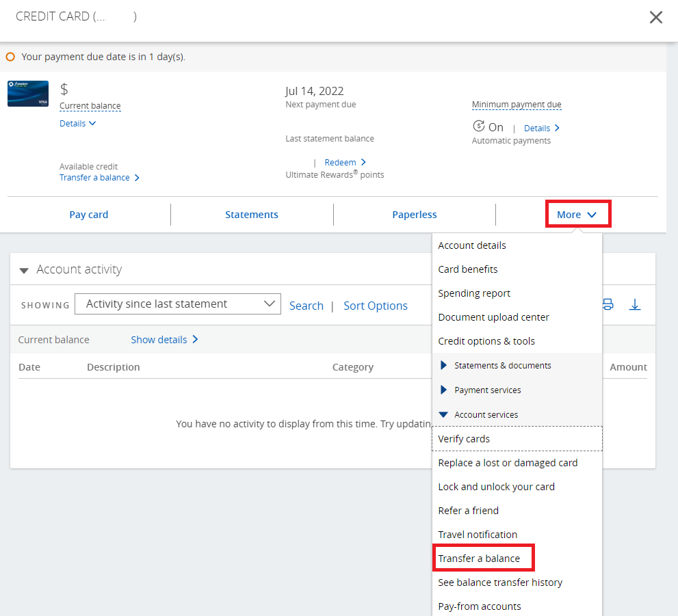Image resolution: width=678 pixels, height=616 pixels.
Task: Open the Statements tab
Action: click(252, 215)
